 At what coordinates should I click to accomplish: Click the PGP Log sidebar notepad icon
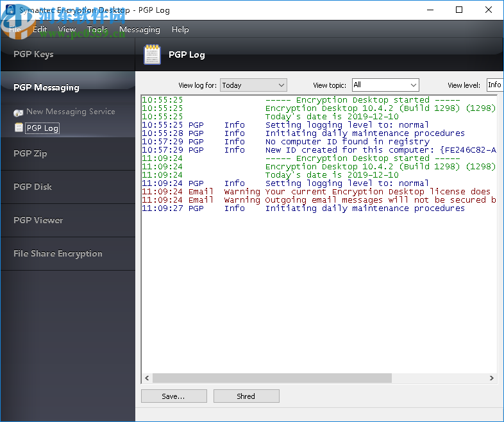(19, 128)
